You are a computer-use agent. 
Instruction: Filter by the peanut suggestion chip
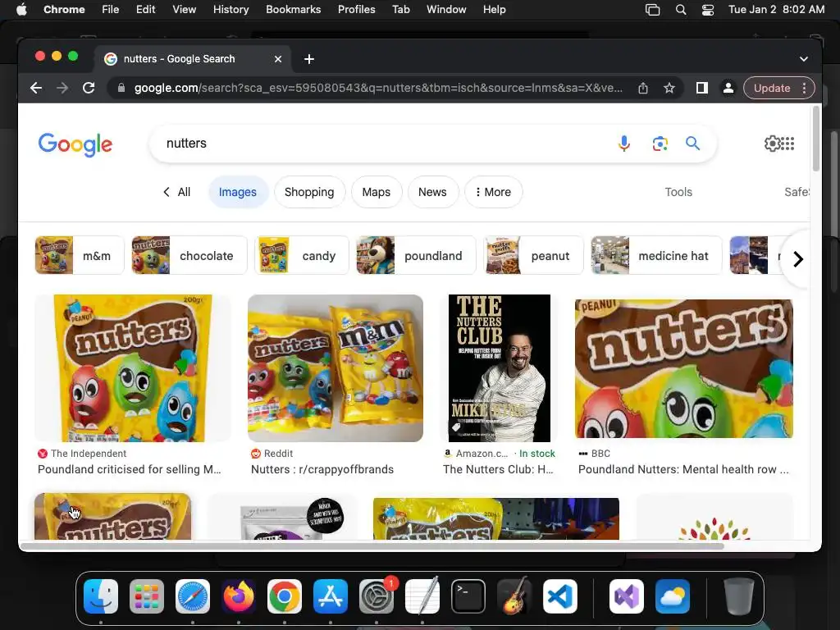point(533,256)
